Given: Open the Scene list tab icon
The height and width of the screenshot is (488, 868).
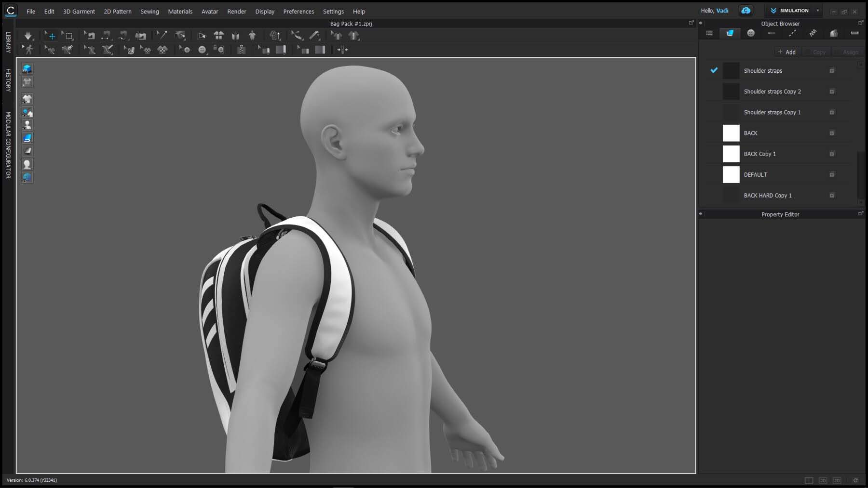Looking at the screenshot, I should click(x=709, y=33).
